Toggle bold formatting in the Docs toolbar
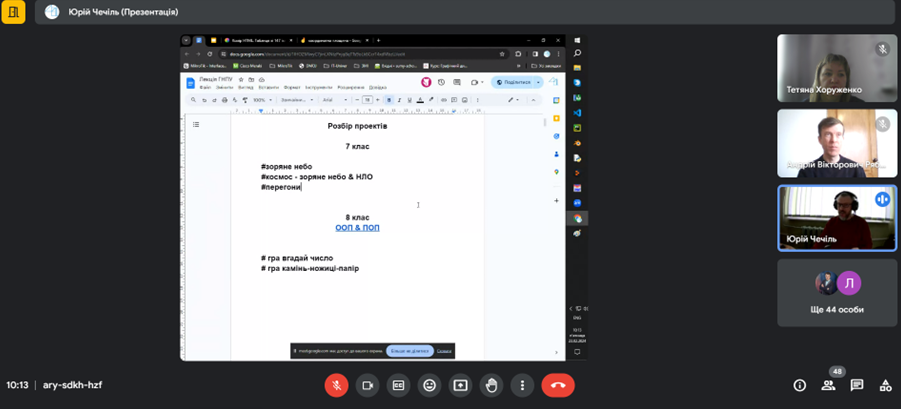This screenshot has height=409, width=901. coord(389,100)
